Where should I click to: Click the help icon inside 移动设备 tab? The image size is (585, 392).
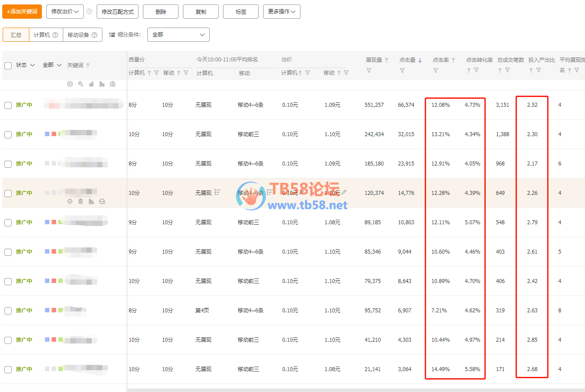(94, 35)
